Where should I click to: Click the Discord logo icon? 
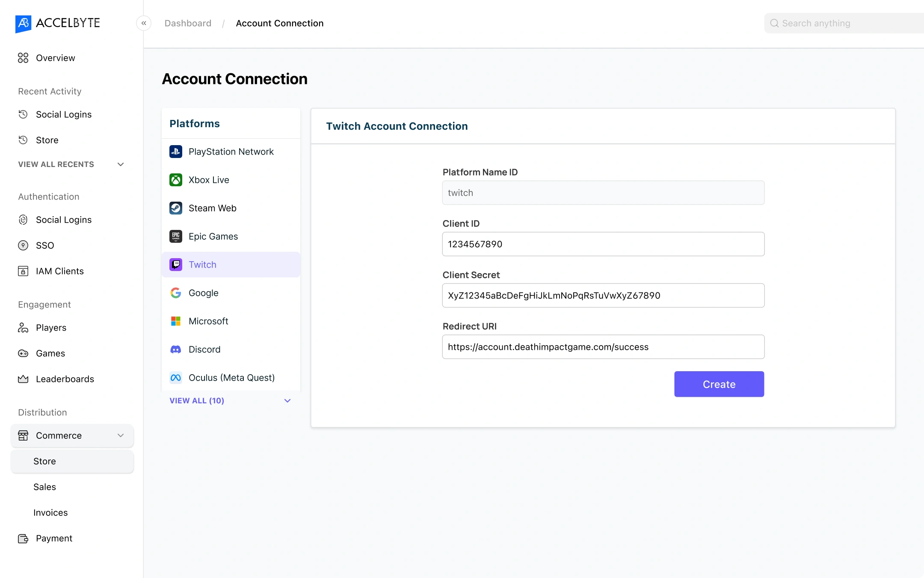(176, 349)
